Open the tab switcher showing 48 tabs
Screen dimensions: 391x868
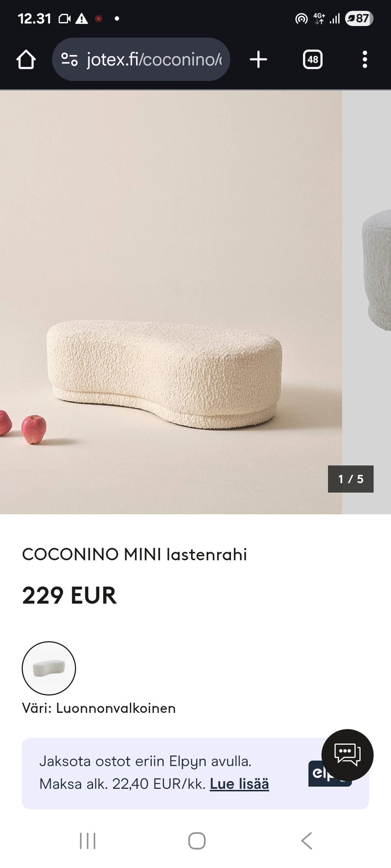point(313,59)
